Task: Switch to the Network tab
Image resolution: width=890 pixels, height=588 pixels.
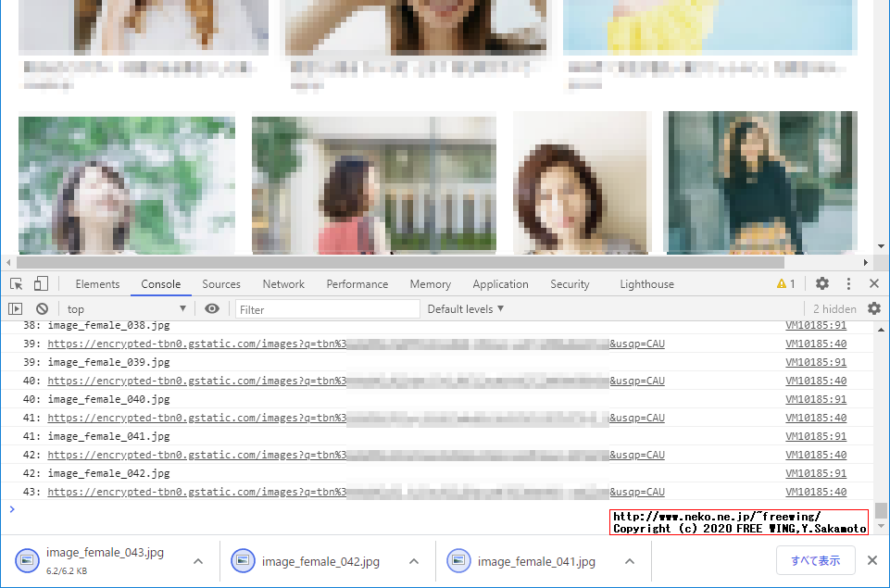Action: click(283, 284)
